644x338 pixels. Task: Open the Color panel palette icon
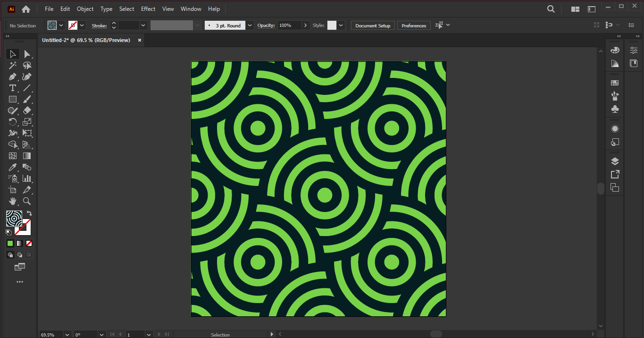615,51
